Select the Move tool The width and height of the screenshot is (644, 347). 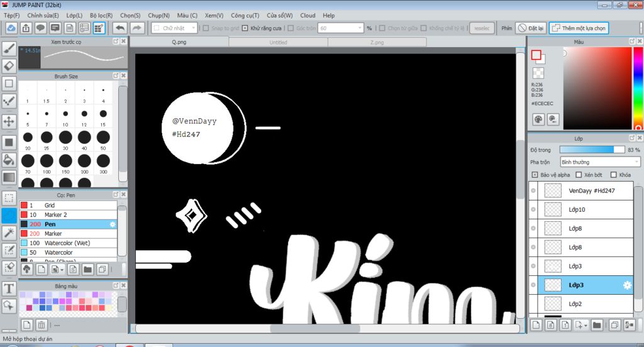point(9,121)
